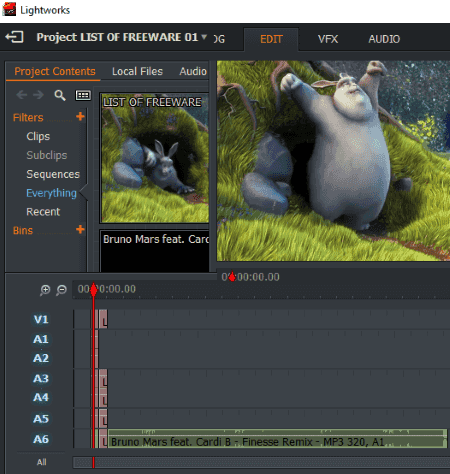The height and width of the screenshot is (474, 450).
Task: Open the partially visible LOG tab
Action: click(x=219, y=39)
